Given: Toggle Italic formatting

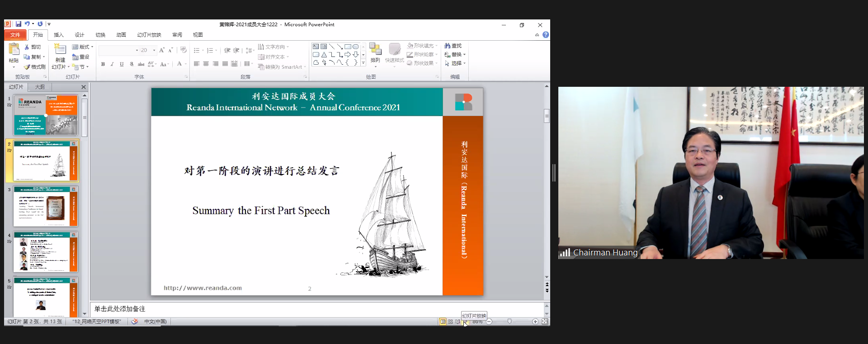Looking at the screenshot, I should pyautogui.click(x=112, y=64).
